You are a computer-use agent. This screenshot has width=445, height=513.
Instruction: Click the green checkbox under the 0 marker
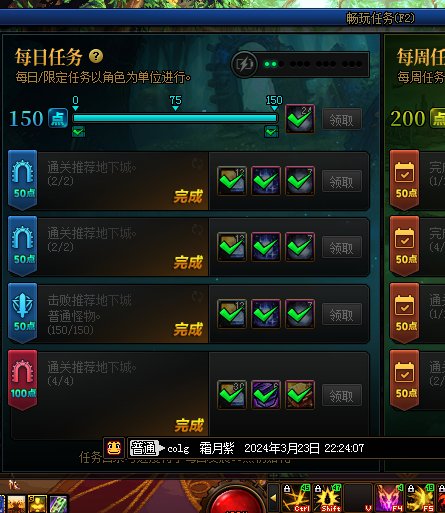pos(79,132)
